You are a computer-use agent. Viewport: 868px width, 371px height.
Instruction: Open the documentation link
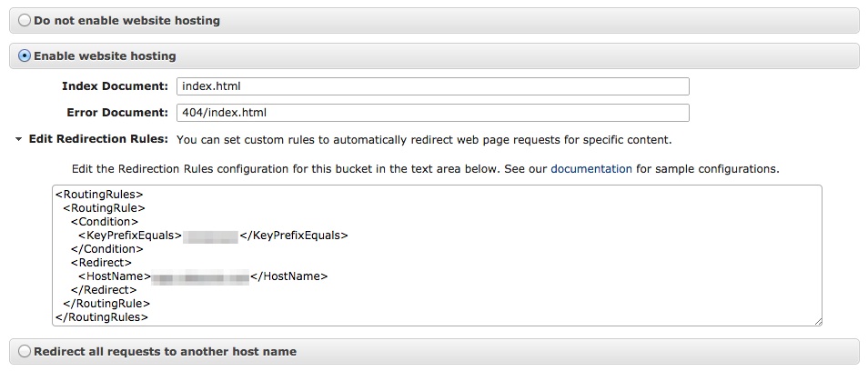point(590,169)
